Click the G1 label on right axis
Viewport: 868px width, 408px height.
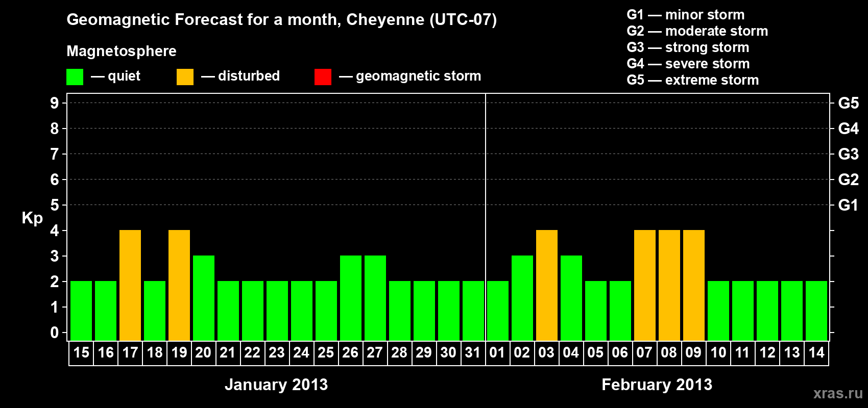[849, 205]
